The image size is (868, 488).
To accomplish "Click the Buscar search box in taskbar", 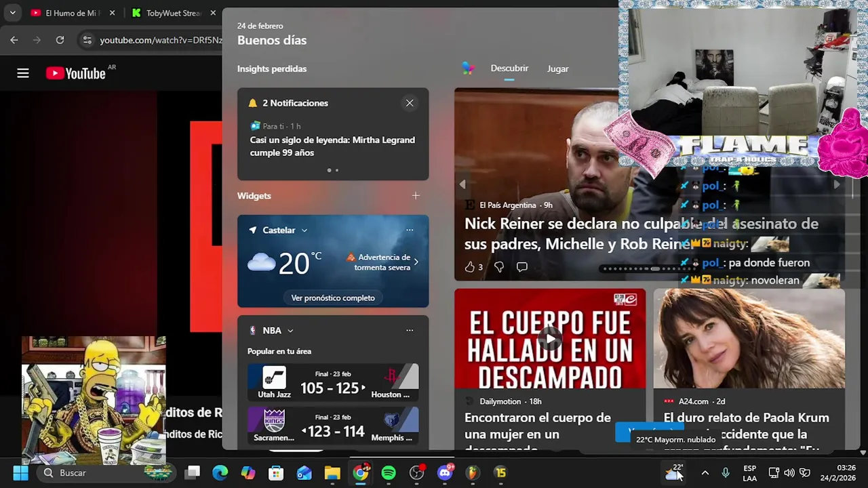I will pyautogui.click(x=106, y=472).
